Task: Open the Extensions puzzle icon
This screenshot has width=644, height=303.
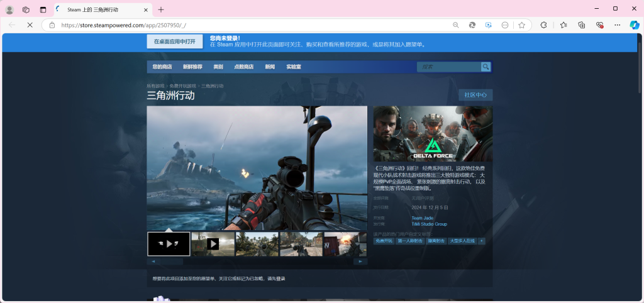Action: [x=543, y=25]
